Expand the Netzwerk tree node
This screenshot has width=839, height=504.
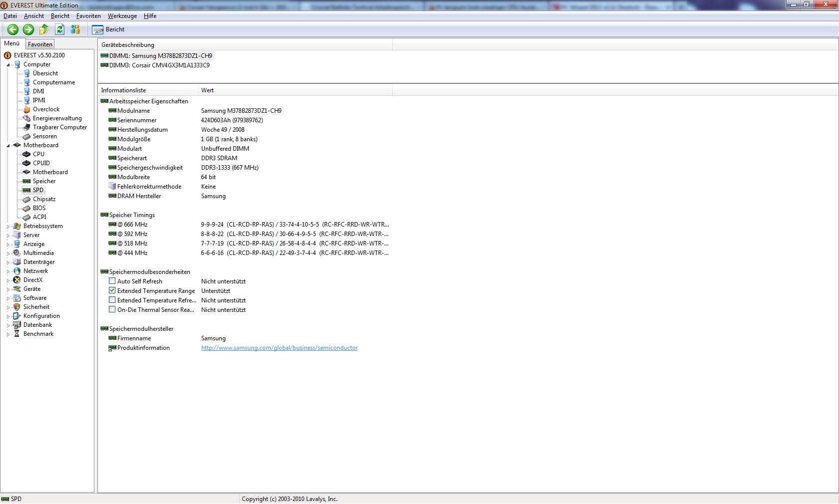point(8,271)
